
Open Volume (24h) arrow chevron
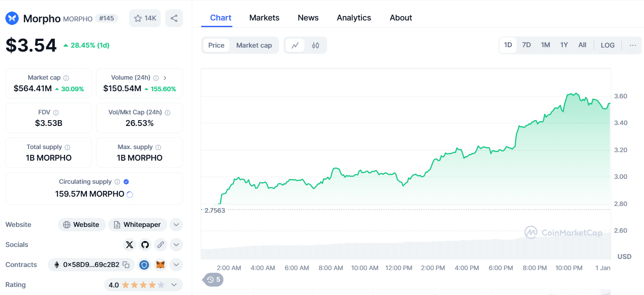click(x=165, y=78)
